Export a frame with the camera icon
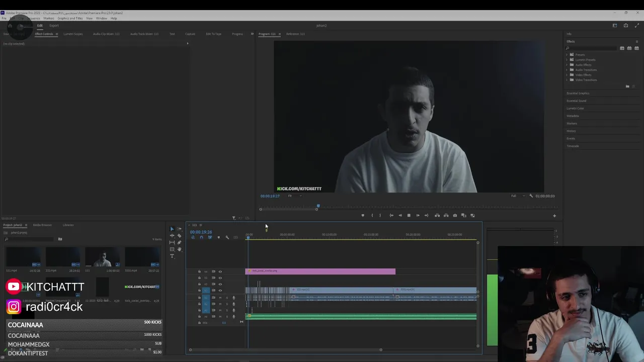This screenshot has height=362, width=644. (455, 215)
